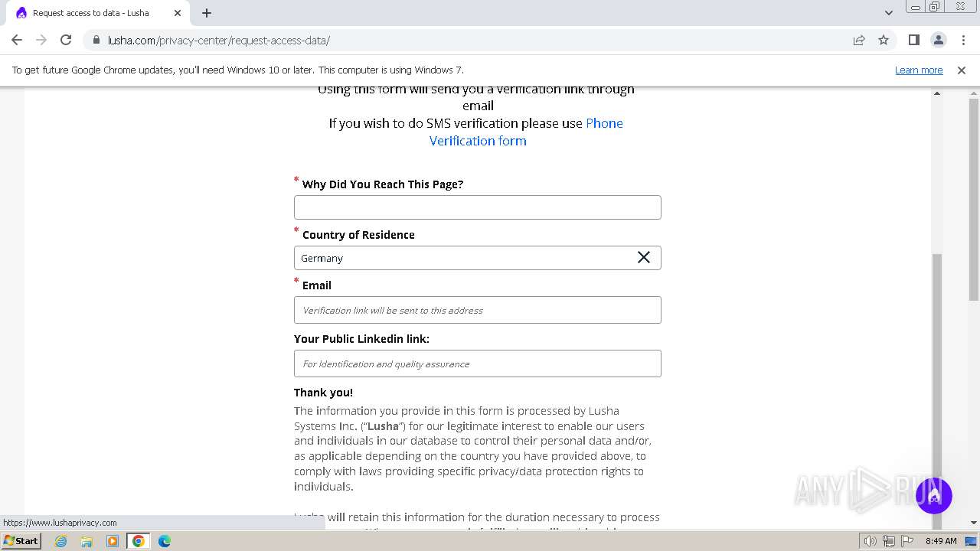The width and height of the screenshot is (980, 551).
Task: Select the Request access to data tab
Action: [98, 13]
